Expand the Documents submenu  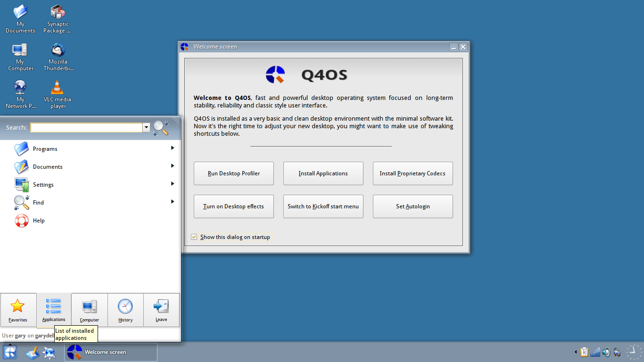pos(173,166)
